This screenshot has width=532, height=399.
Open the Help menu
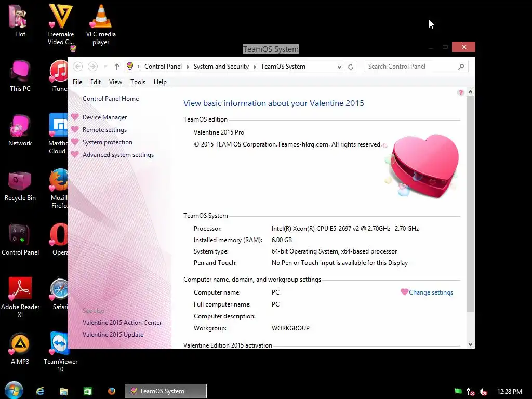coord(160,82)
